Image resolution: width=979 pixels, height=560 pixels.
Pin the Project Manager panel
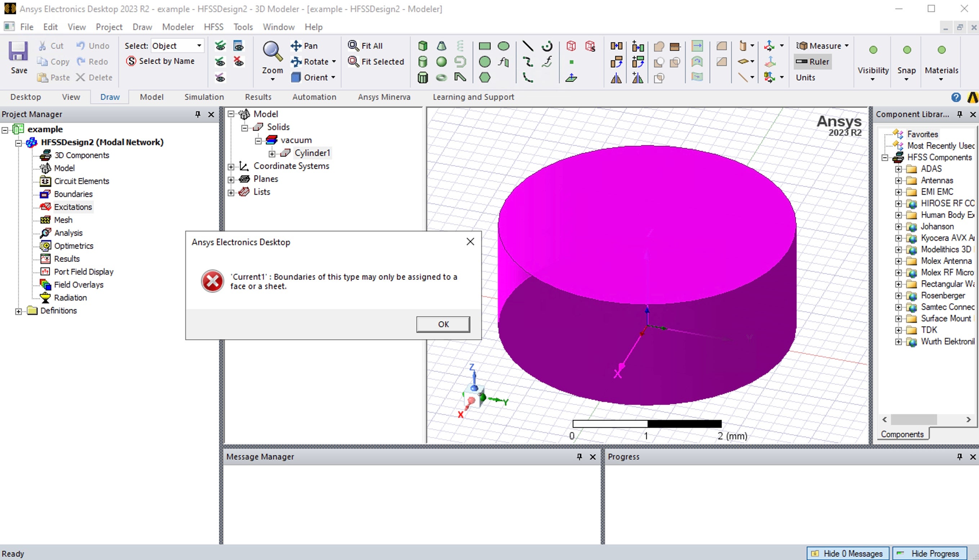(198, 114)
